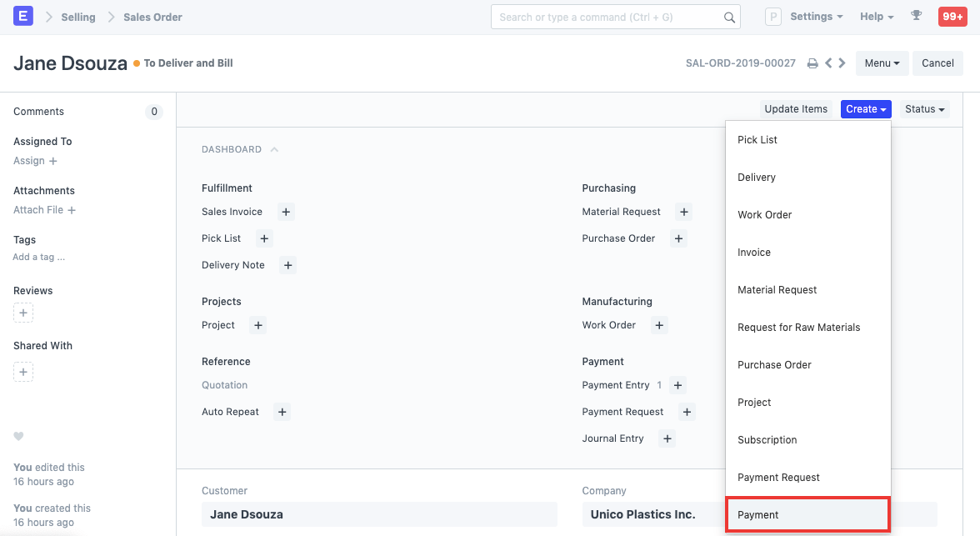Image resolution: width=980 pixels, height=536 pixels.
Task: Select Payment in Create menu
Action: (x=808, y=514)
